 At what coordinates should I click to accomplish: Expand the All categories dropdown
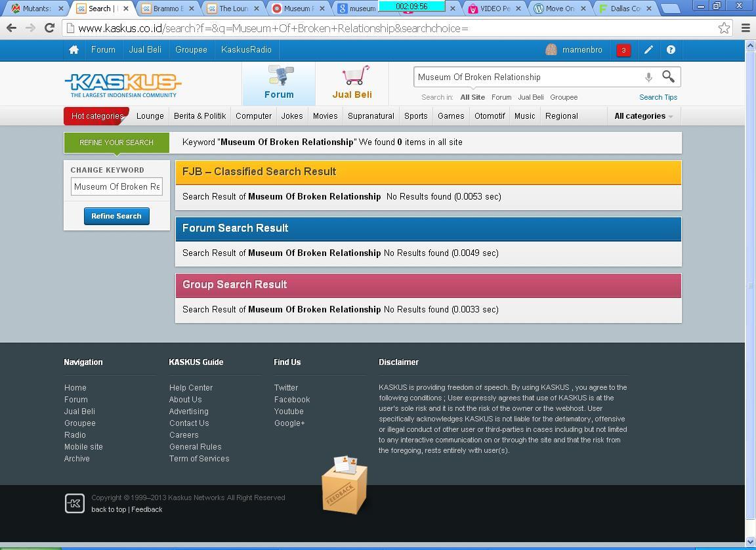point(644,116)
